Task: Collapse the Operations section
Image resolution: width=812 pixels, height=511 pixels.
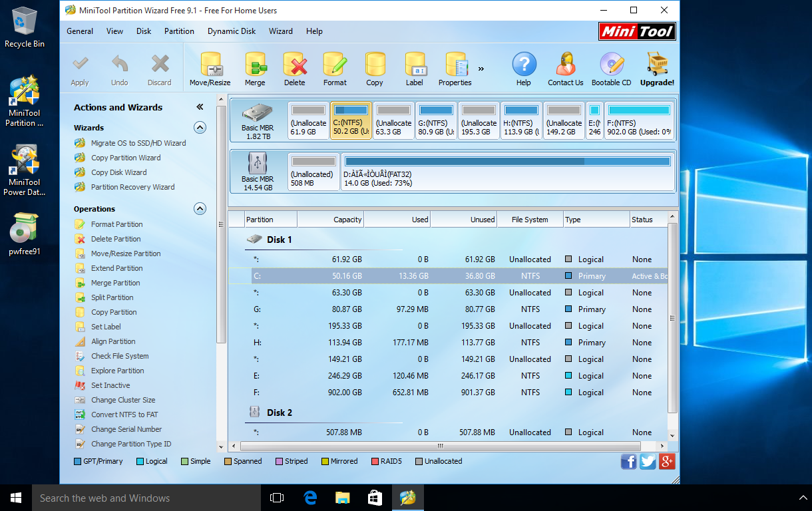Action: pos(200,208)
